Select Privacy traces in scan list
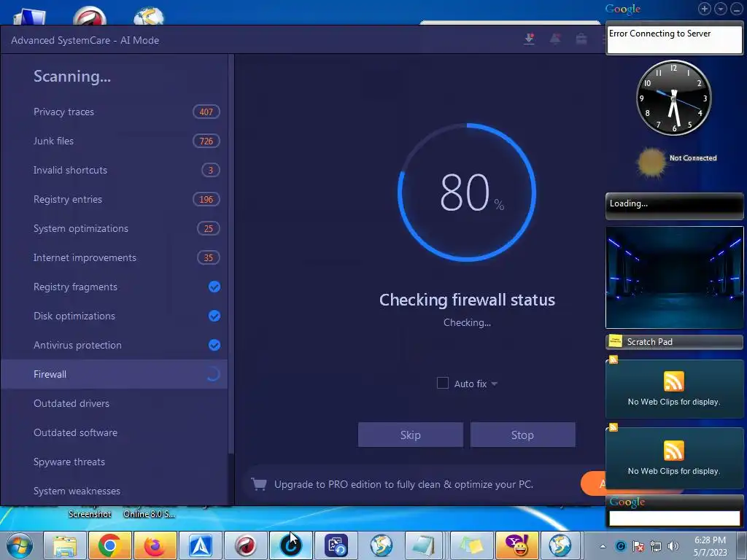Screen dimensions: 747x560 (115, 112)
